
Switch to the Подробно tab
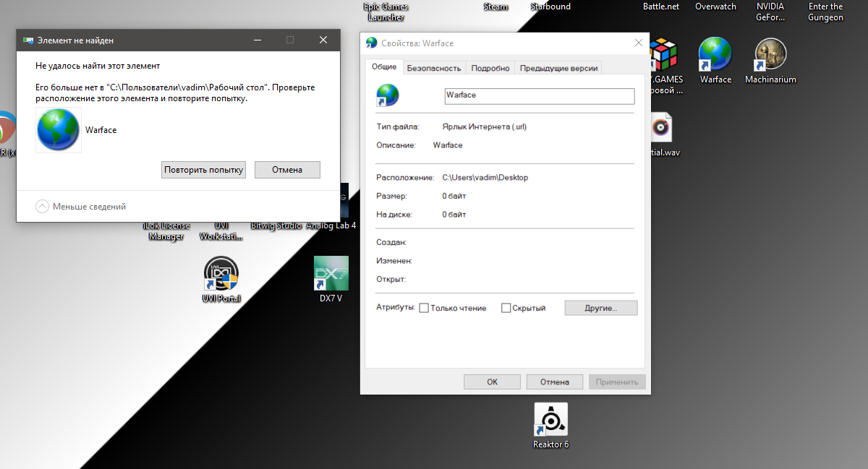tap(490, 68)
